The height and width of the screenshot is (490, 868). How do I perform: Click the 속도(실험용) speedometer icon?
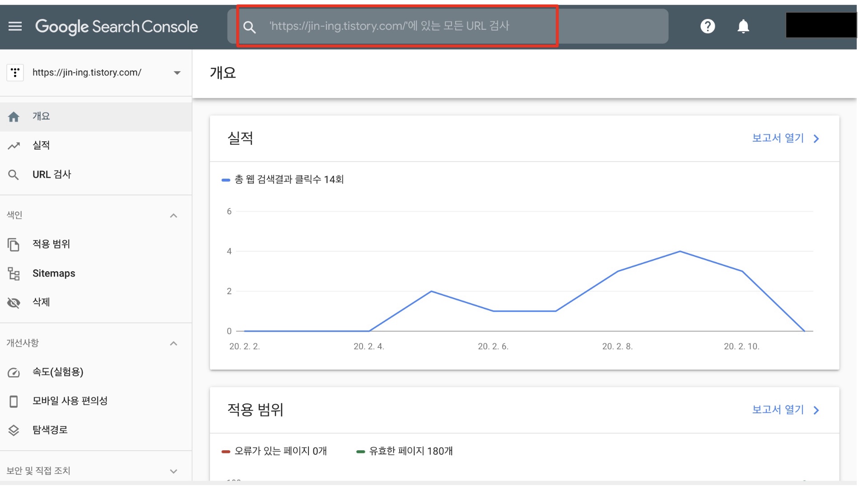14,373
